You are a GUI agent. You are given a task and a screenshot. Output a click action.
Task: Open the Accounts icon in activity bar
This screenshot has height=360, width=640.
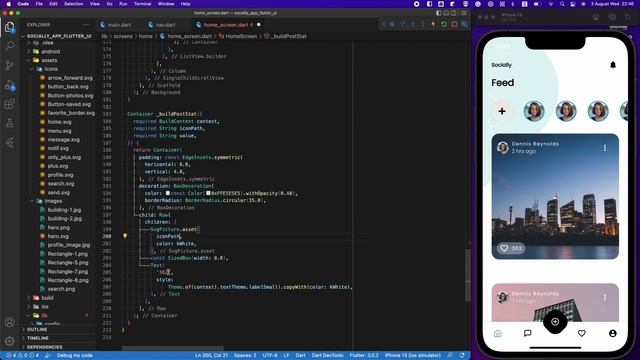pyautogui.click(x=9, y=322)
